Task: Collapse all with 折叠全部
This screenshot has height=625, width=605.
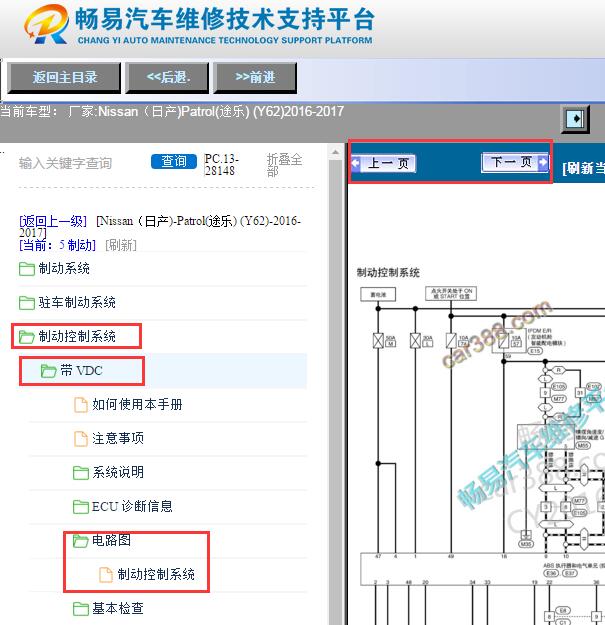Action: tap(285, 165)
